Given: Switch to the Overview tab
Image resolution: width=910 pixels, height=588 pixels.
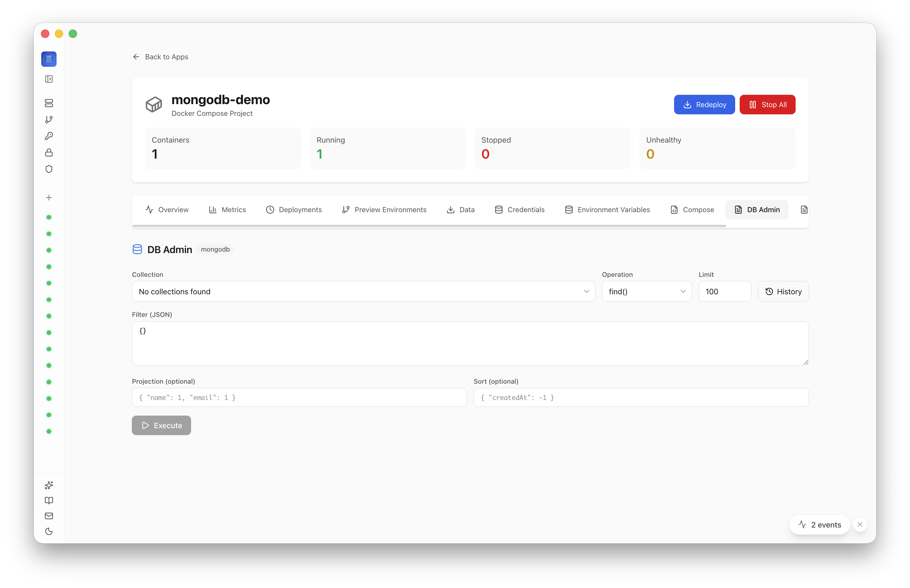Looking at the screenshot, I should click(167, 210).
